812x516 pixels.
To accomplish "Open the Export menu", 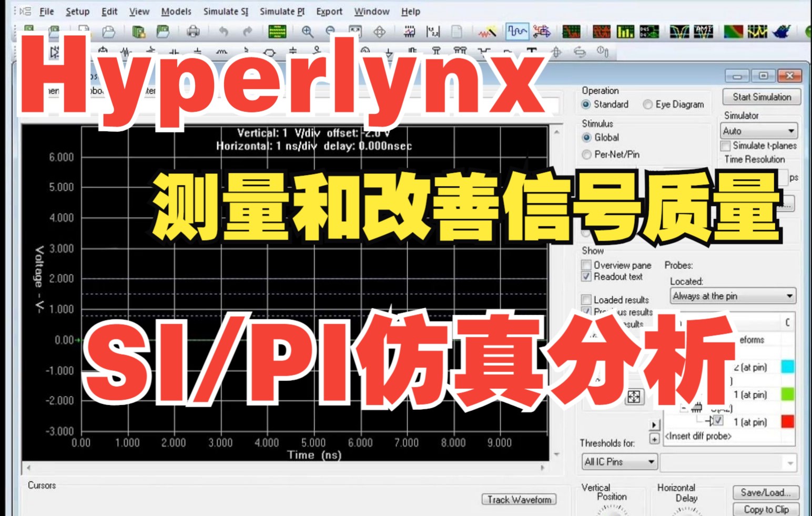I will pyautogui.click(x=329, y=11).
